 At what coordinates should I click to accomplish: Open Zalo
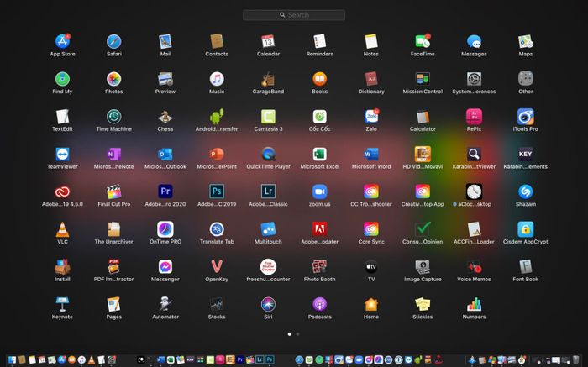(371, 117)
